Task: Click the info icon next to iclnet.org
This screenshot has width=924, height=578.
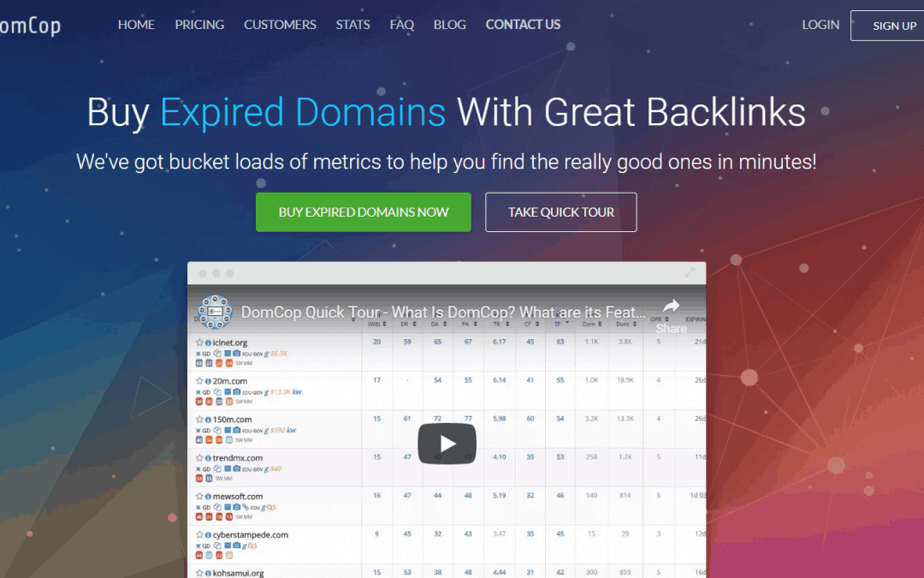Action: [208, 343]
